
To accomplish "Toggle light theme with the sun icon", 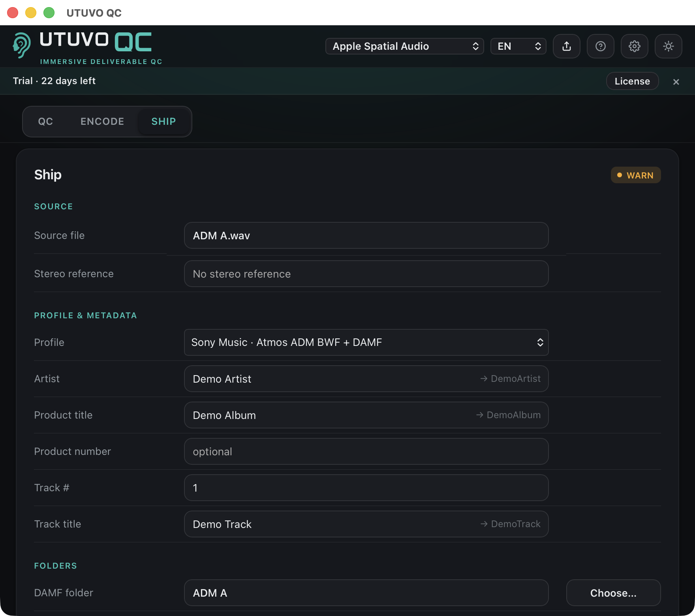I will click(x=669, y=46).
